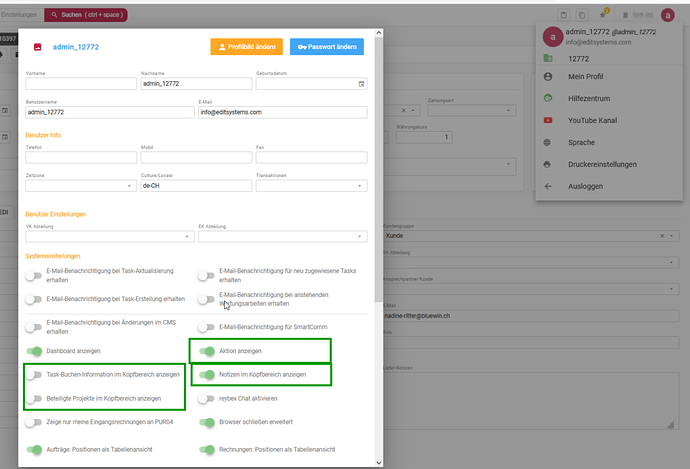Expand the Kundengruppe dropdown arrow
This screenshot has height=469, width=690.
pyautogui.click(x=672, y=236)
